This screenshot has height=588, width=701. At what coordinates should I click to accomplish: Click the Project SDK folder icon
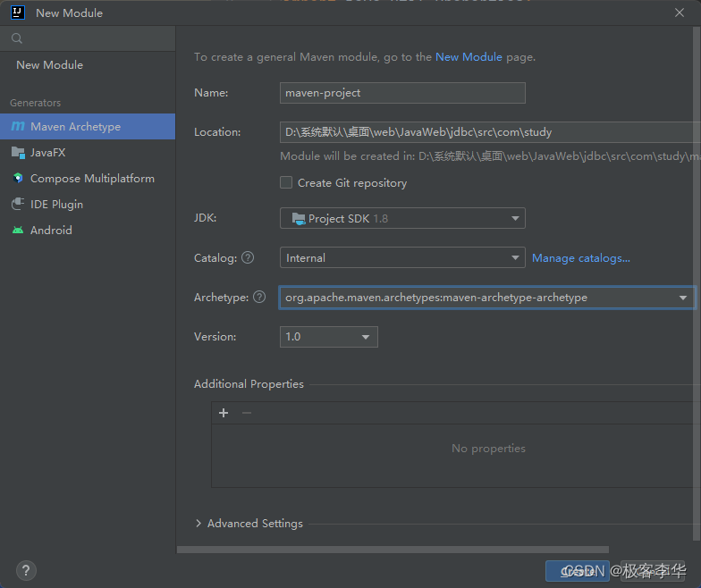click(x=299, y=218)
